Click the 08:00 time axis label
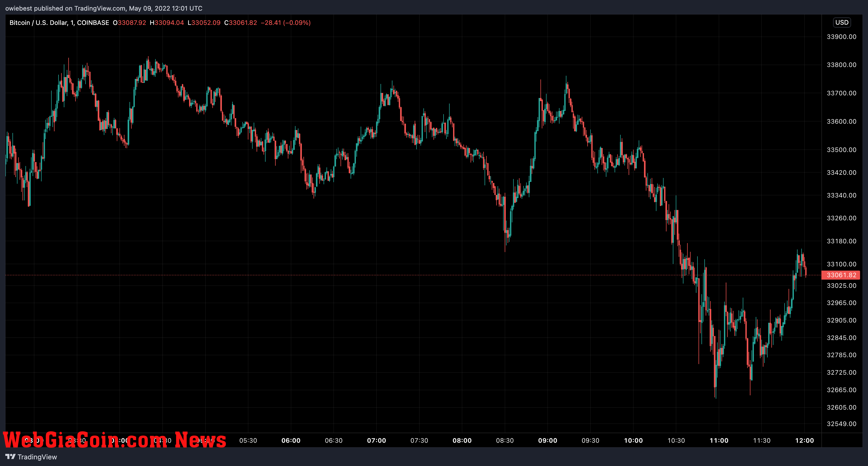This screenshot has width=868, height=466. 462,440
